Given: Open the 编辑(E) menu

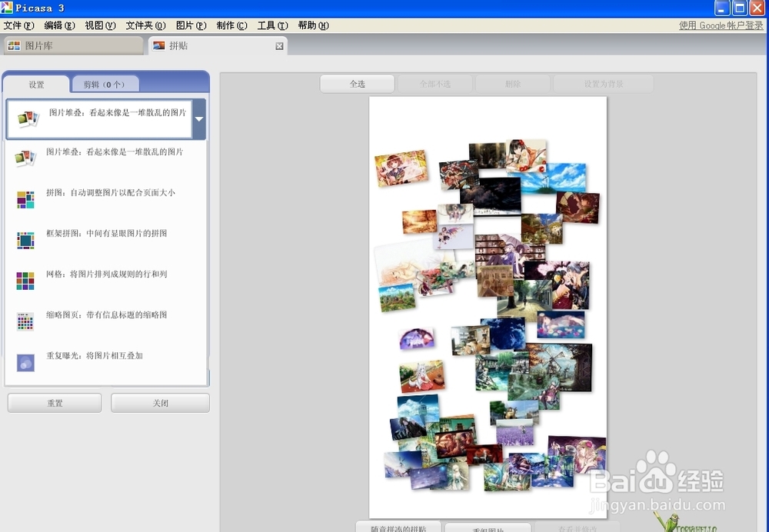Looking at the screenshot, I should click(59, 25).
